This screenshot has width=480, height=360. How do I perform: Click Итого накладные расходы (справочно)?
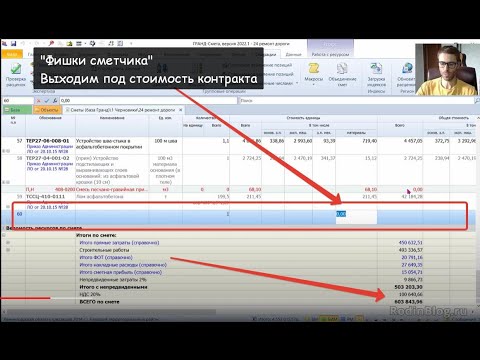[x=123, y=265]
